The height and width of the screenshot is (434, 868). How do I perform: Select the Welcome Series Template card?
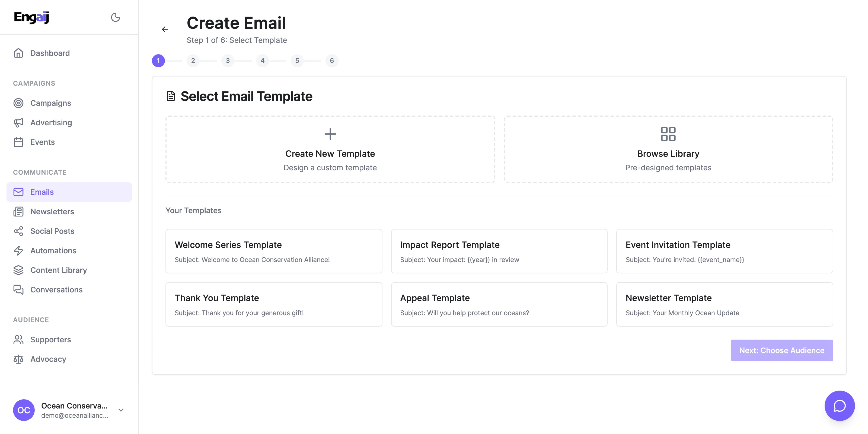[274, 251]
